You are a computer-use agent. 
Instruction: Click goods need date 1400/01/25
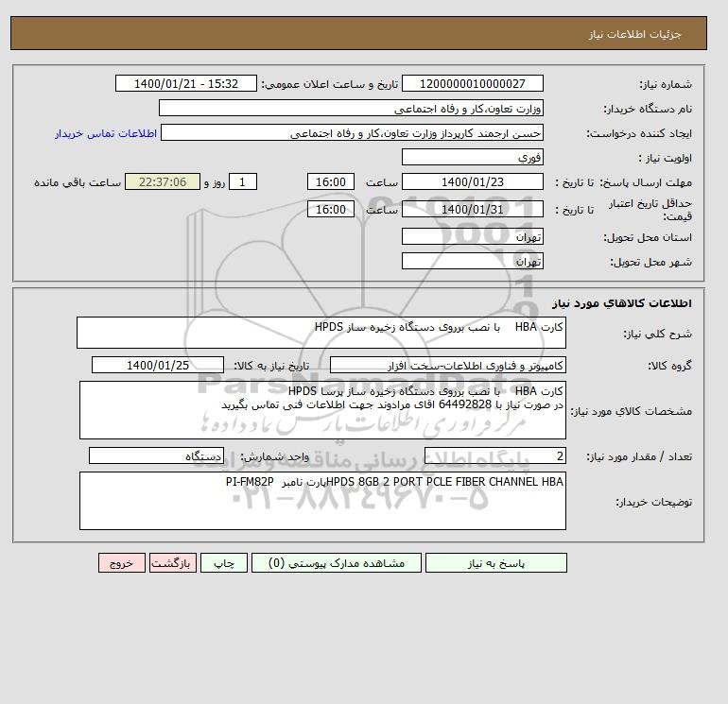(x=158, y=365)
